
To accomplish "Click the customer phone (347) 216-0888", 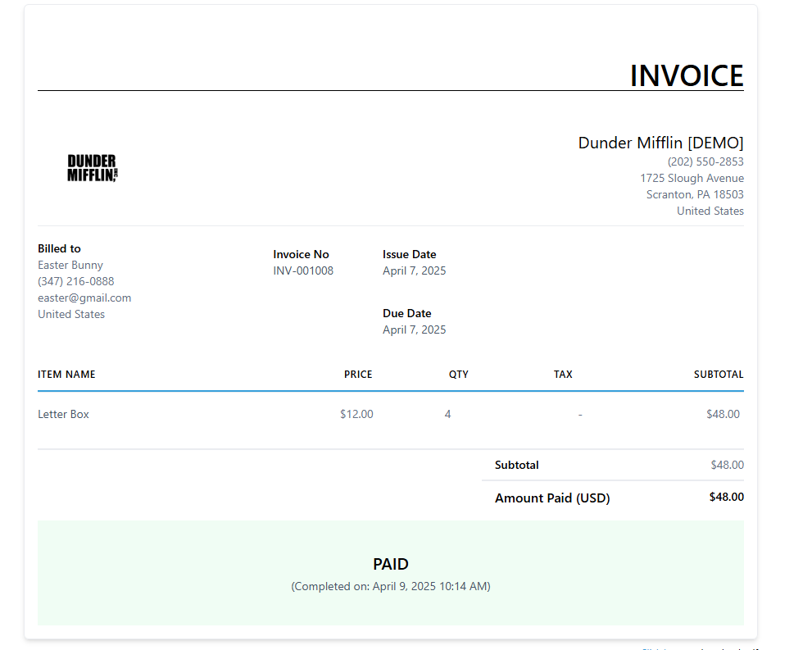I will (x=76, y=281).
